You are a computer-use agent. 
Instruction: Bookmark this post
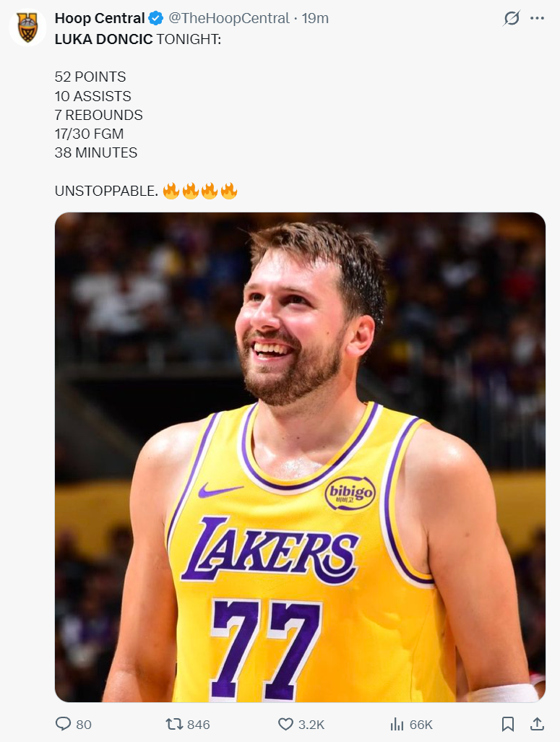point(508,724)
